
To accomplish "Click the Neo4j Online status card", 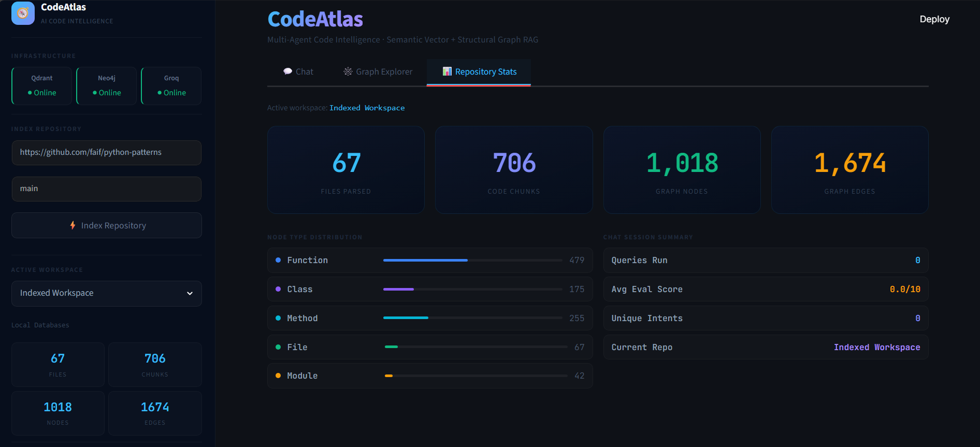I will point(107,86).
